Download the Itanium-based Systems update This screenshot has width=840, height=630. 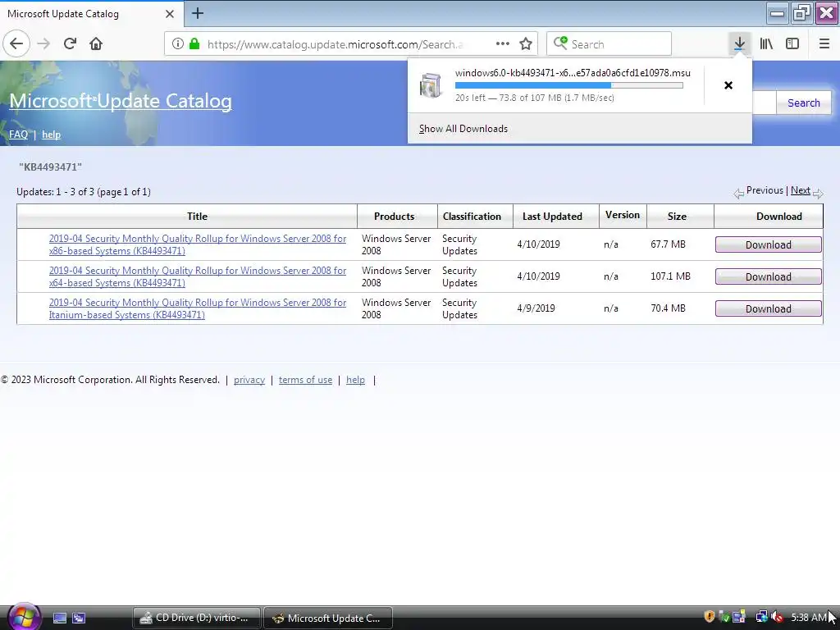(x=768, y=308)
